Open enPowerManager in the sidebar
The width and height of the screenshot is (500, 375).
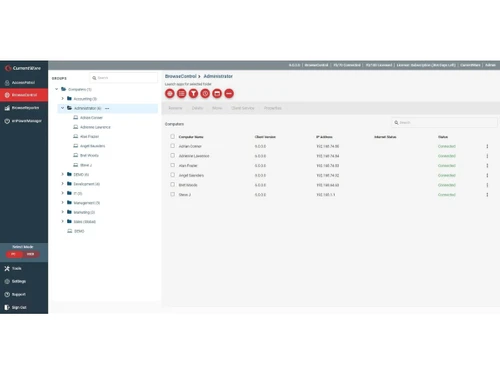(23, 121)
